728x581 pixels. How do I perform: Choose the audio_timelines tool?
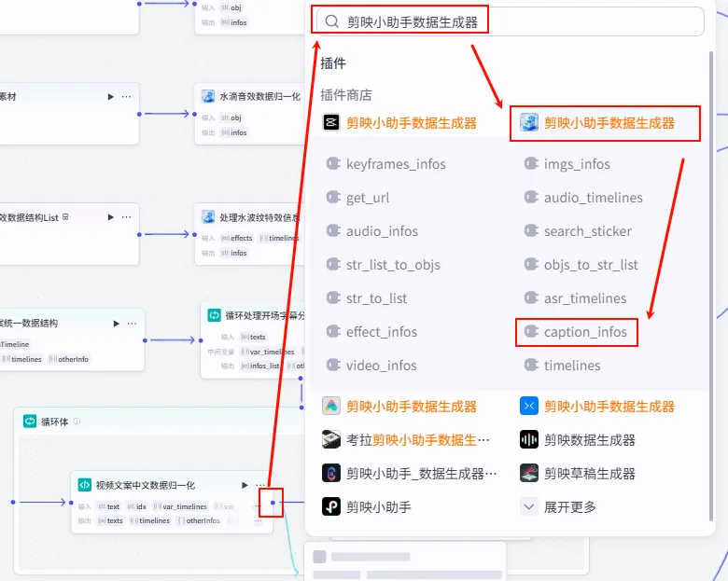(x=583, y=198)
